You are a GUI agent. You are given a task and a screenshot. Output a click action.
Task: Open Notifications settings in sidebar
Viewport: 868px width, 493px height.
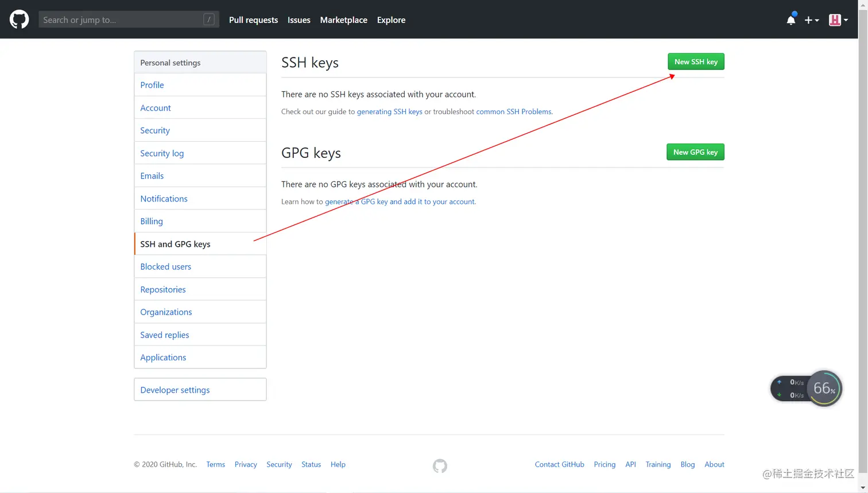(x=200, y=199)
